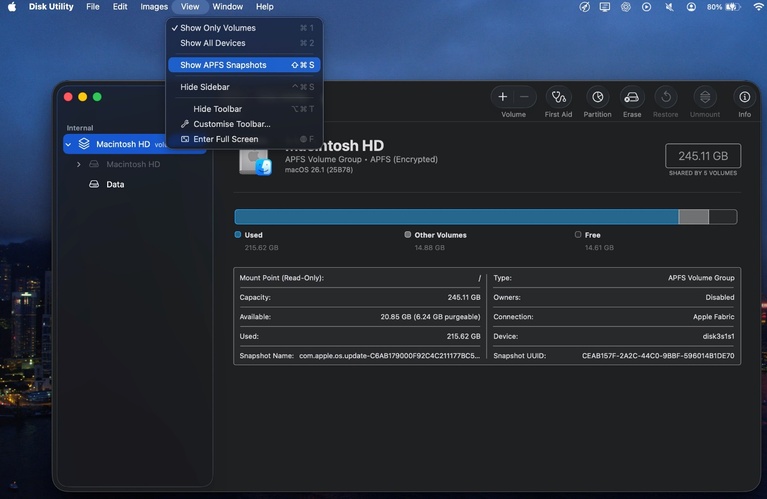Open the Help menu

265,7
